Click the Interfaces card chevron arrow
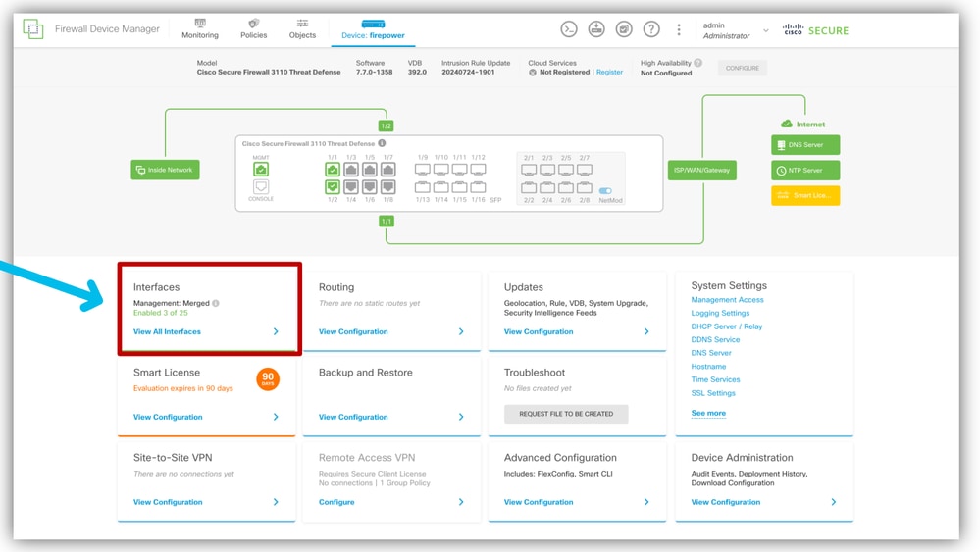 click(276, 331)
